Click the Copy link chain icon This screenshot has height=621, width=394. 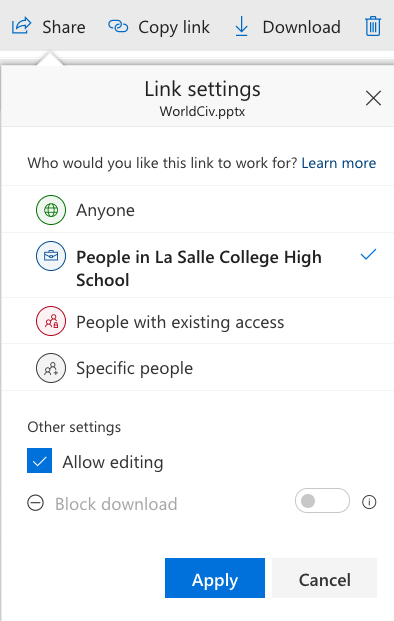click(x=118, y=27)
